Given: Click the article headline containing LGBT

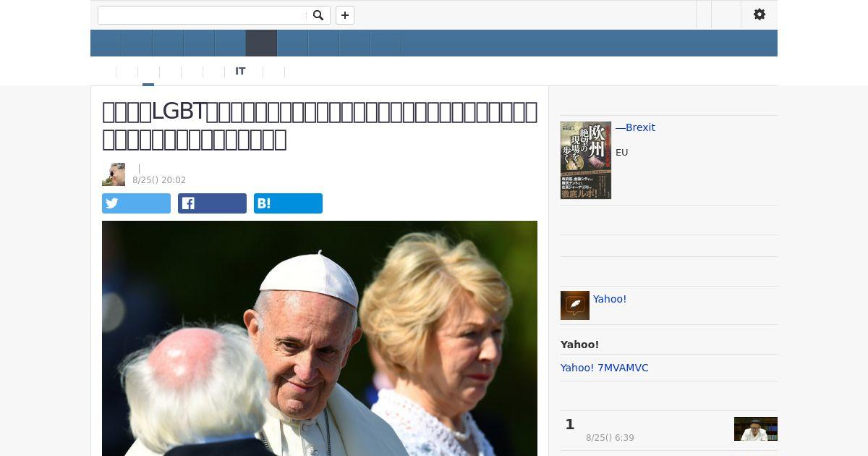Looking at the screenshot, I should [320, 125].
